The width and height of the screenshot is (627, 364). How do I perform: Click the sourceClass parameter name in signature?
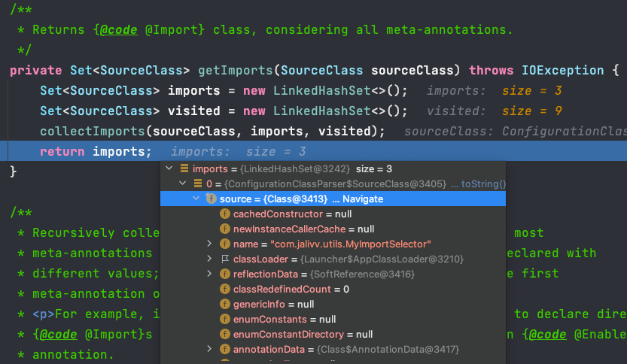(x=412, y=71)
